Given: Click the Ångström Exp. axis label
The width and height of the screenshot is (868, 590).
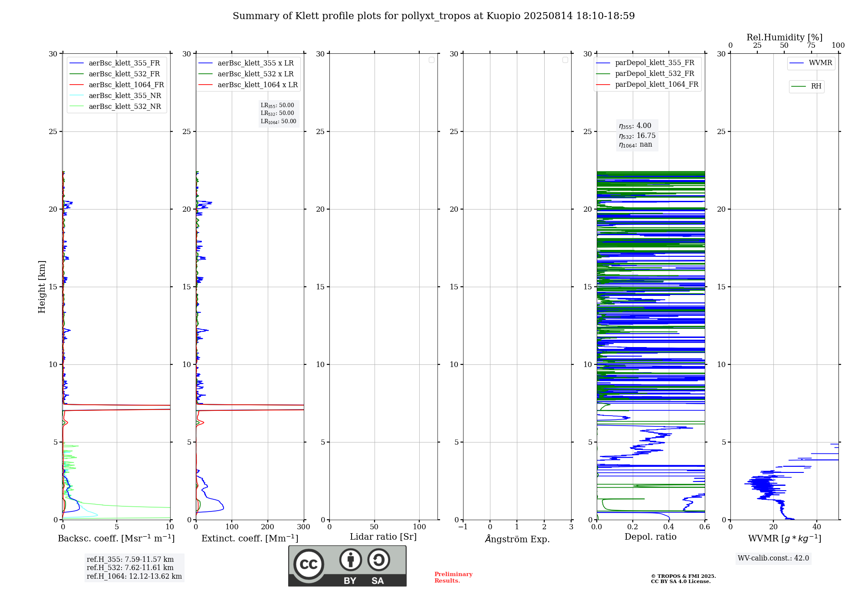Looking at the screenshot, I should tap(517, 539).
